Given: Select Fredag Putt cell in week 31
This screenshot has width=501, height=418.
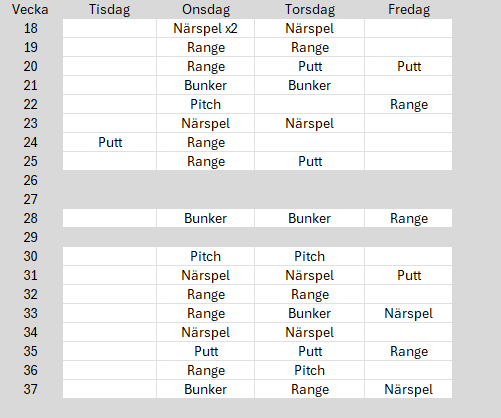Looking at the screenshot, I should click(x=409, y=275).
